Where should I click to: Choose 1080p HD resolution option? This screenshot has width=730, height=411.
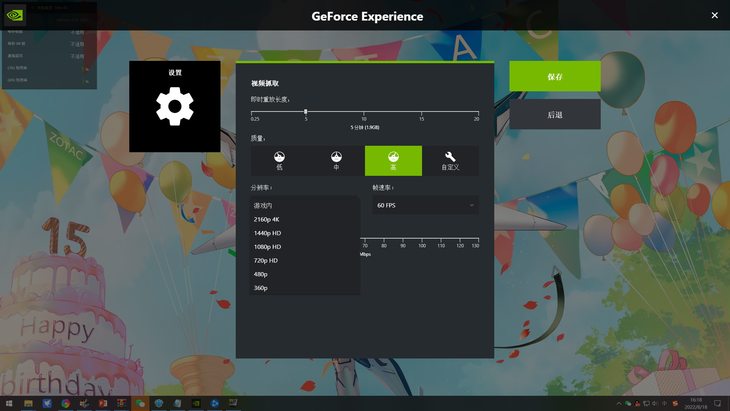pos(305,247)
